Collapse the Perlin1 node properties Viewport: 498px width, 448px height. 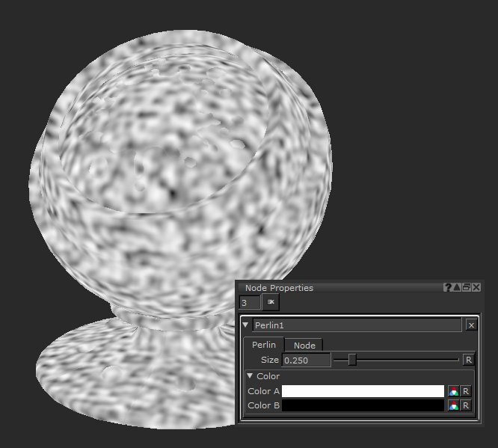[246, 325]
